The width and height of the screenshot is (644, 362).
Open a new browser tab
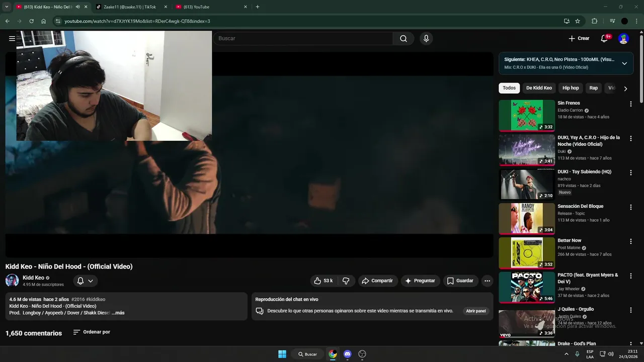[x=258, y=7]
